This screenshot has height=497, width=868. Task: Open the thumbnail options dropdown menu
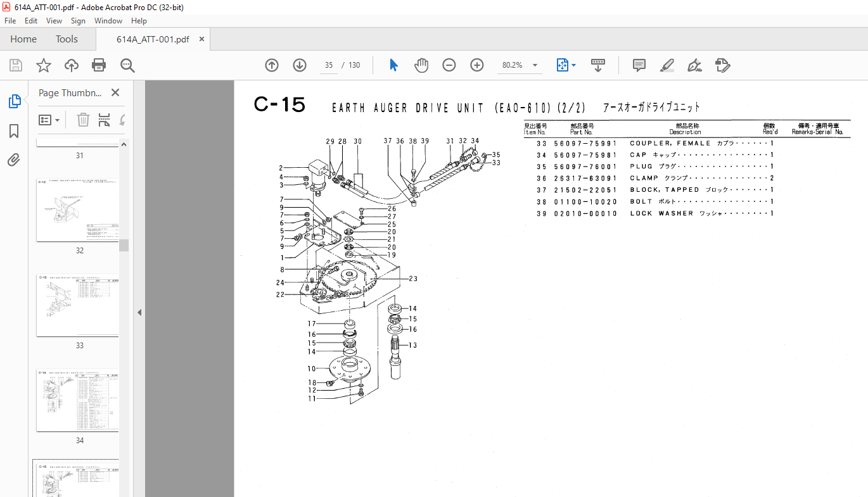(x=49, y=120)
